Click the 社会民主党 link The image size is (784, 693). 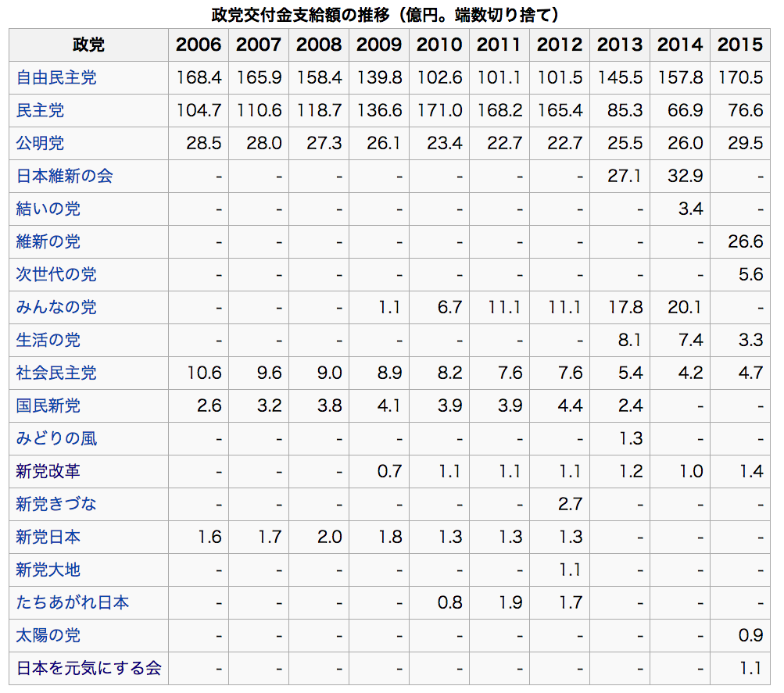56,373
